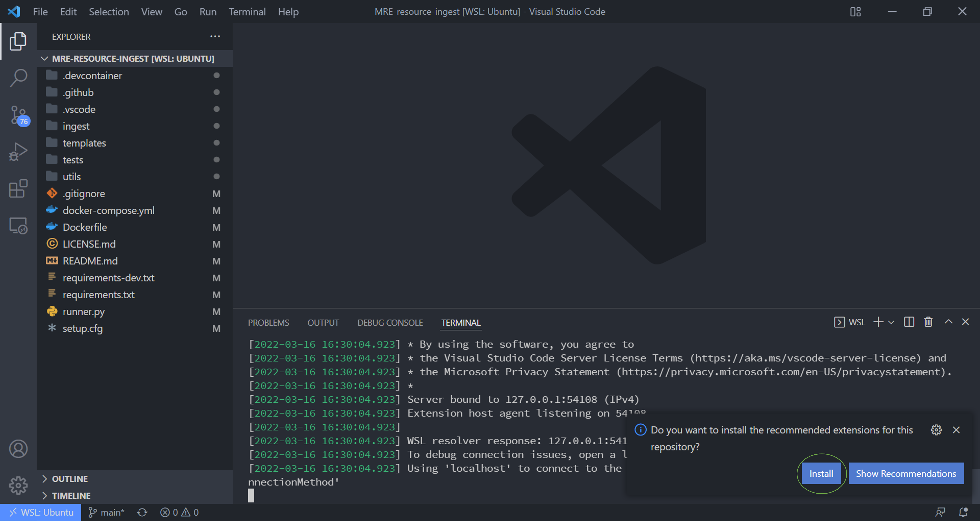Viewport: 980px width, 521px height.
Task: Expand the tests folder
Action: click(135, 159)
